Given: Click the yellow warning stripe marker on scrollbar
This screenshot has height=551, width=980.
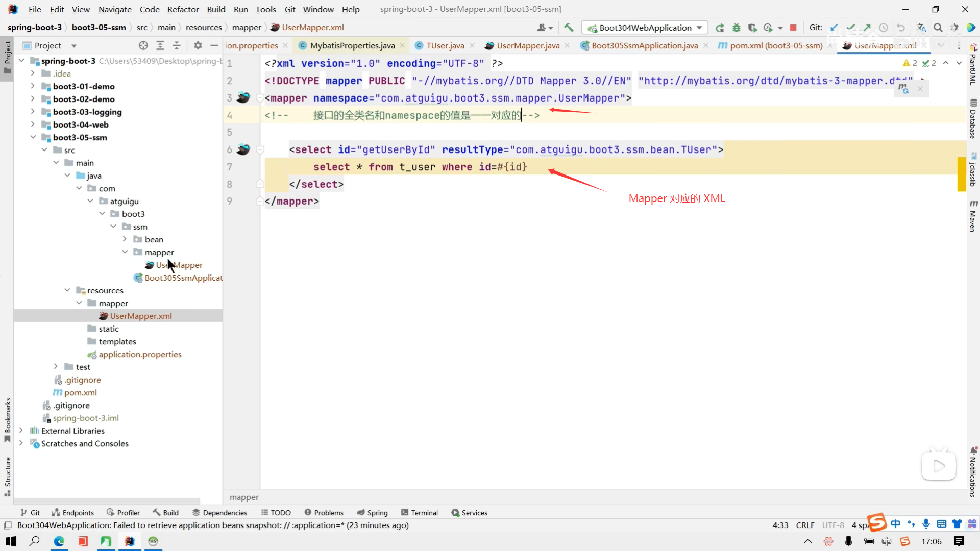Looking at the screenshot, I should tap(961, 173).
